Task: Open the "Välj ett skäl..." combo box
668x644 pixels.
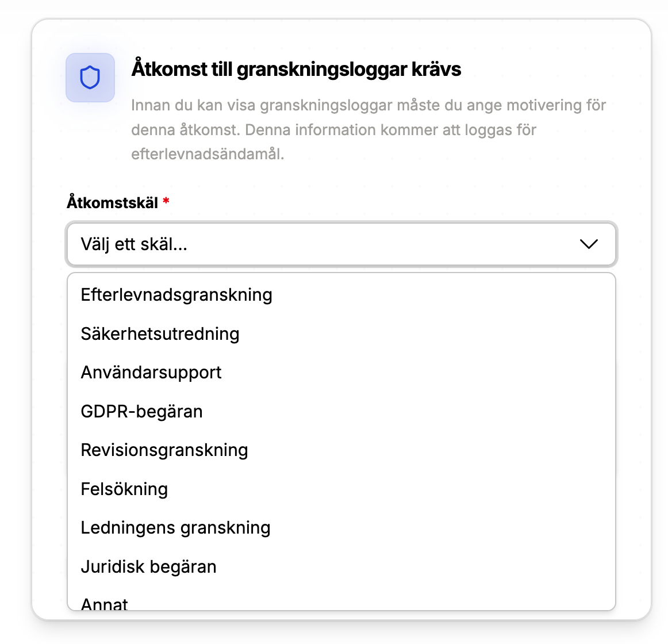Action: point(322,244)
